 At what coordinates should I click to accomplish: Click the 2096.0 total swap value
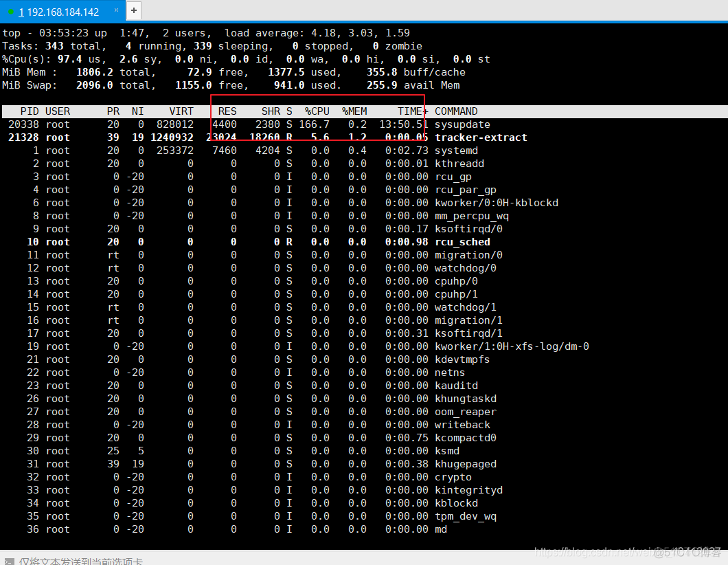[94, 85]
